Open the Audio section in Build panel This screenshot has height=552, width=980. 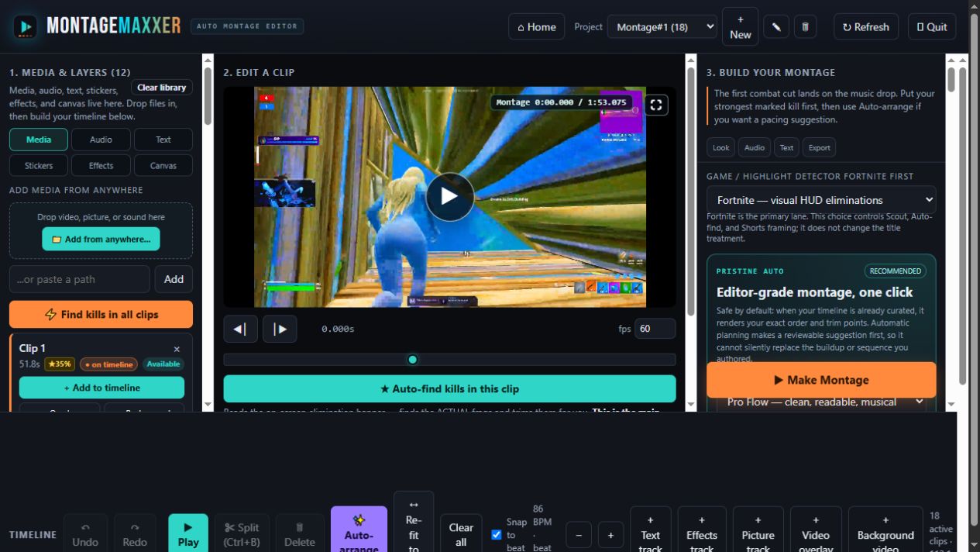(x=755, y=147)
